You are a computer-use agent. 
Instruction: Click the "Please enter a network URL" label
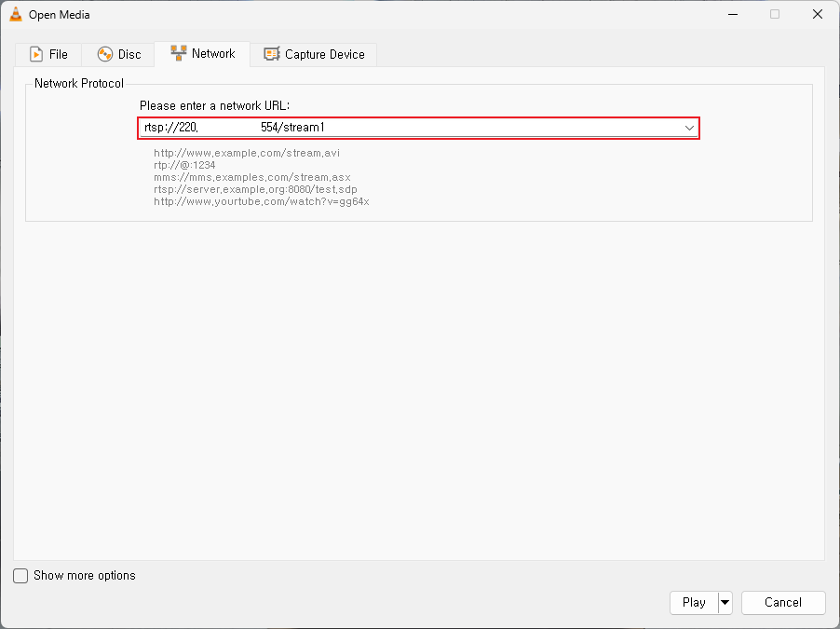coord(214,106)
